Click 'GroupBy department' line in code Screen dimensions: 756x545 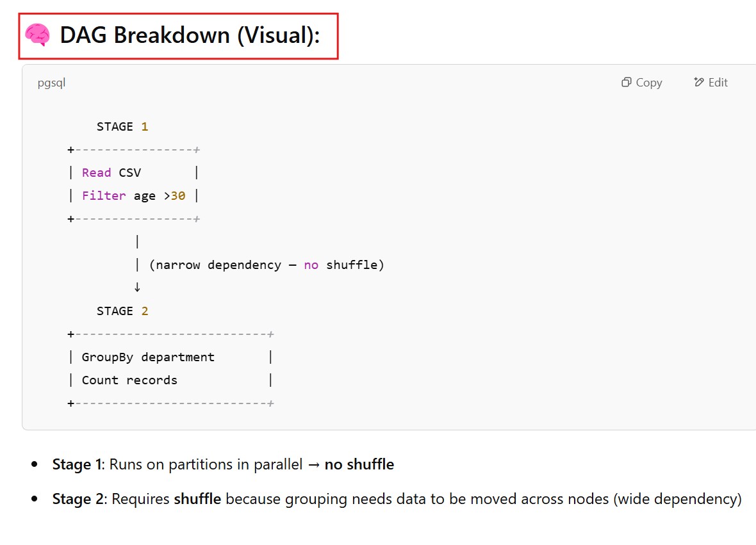click(x=148, y=357)
